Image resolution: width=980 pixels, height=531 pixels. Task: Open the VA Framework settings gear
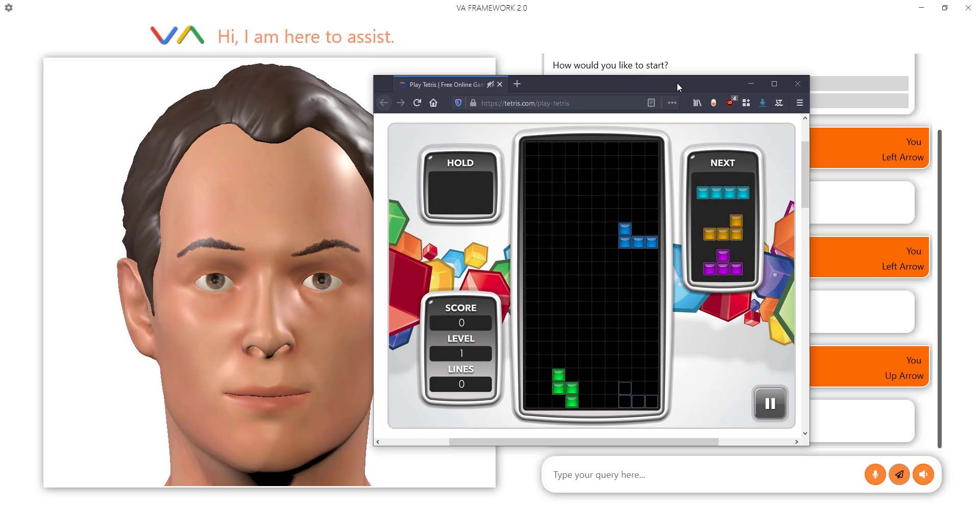coord(9,8)
